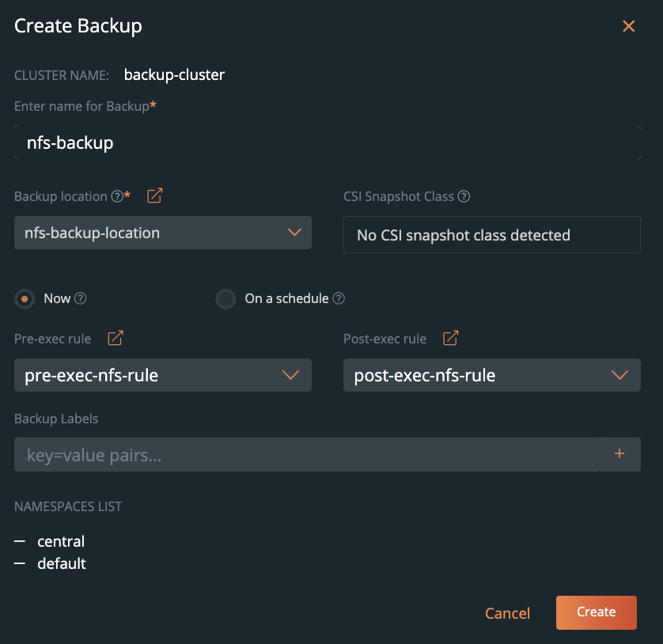Select the default namespace entry
663x644 pixels.
point(62,564)
